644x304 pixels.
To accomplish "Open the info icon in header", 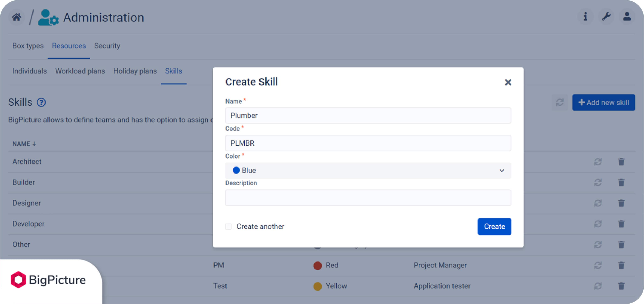I will [585, 17].
